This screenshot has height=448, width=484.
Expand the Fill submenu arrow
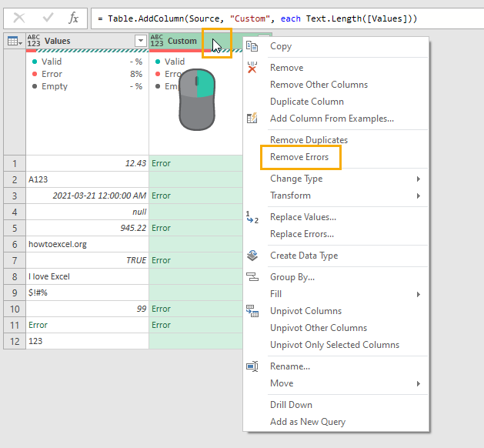point(419,294)
